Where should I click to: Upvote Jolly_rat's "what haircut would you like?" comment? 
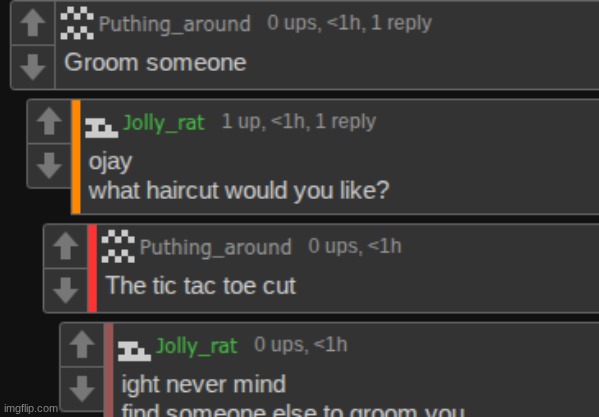(x=49, y=121)
